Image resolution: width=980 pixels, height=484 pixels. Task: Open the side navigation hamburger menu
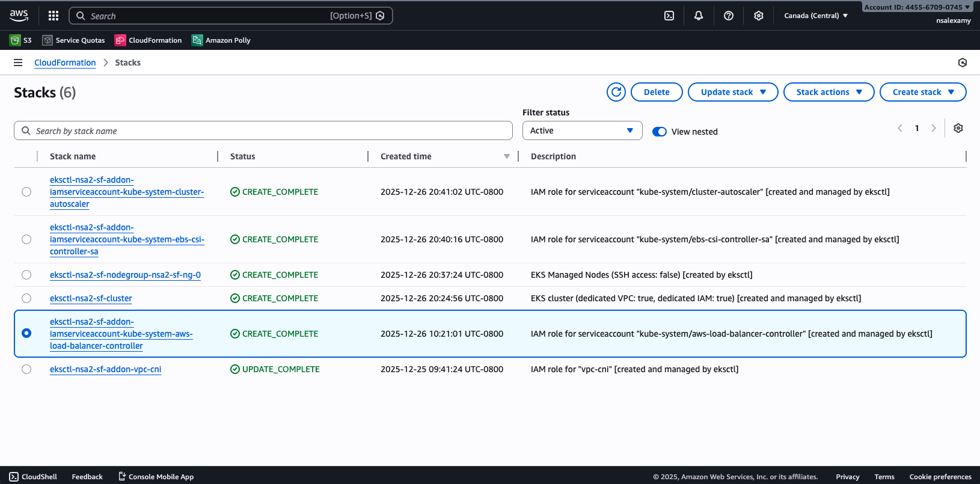pos(18,63)
